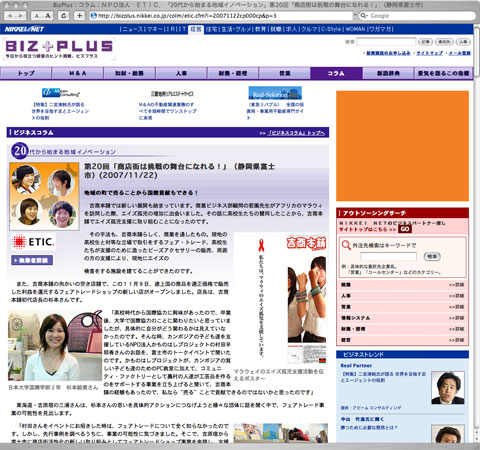Select the highlighted 経営 item in the top bar

[196, 29]
